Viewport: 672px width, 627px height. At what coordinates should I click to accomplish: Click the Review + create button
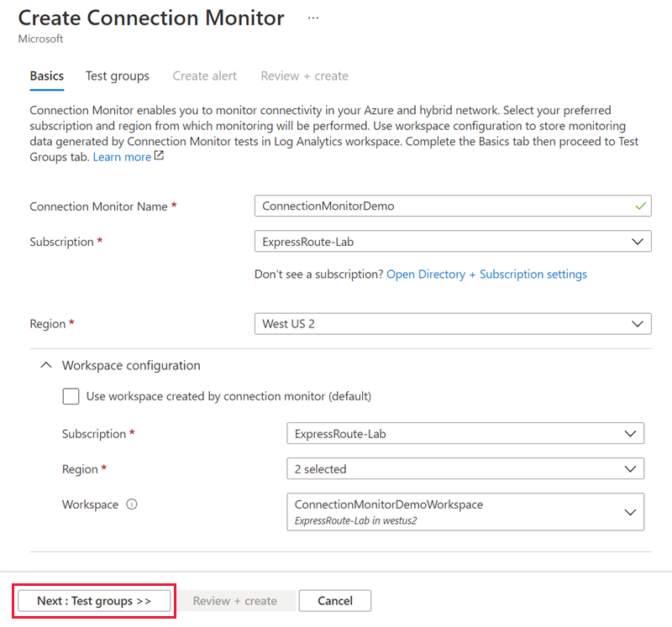235,601
